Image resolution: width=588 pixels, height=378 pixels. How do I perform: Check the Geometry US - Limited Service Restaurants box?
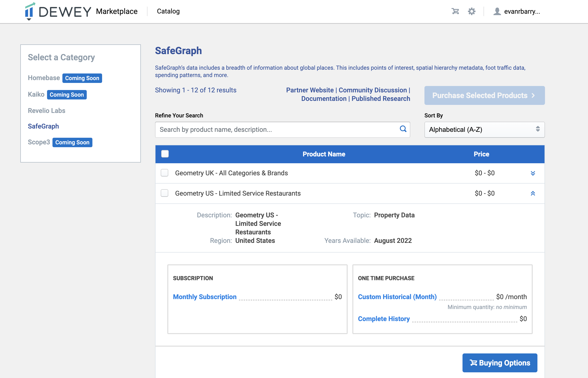click(164, 193)
